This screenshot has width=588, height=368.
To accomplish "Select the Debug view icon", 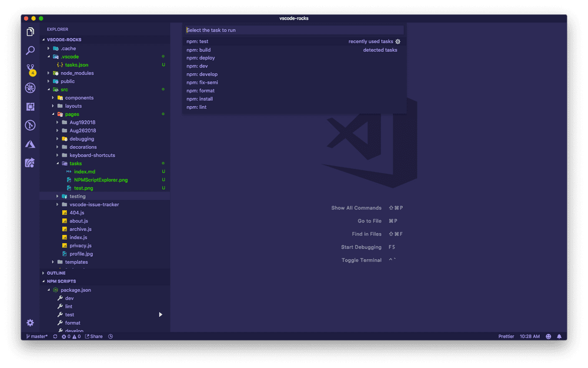I will (29, 88).
